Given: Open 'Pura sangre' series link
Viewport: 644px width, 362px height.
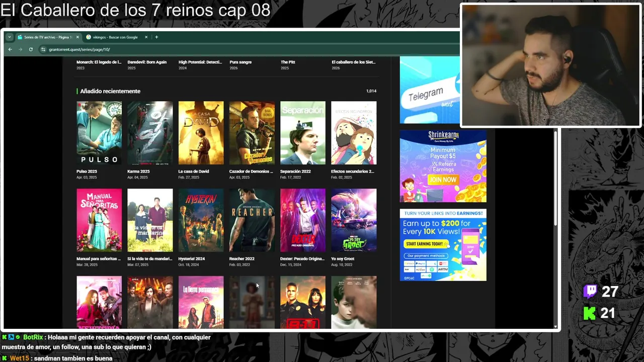Looking at the screenshot, I should point(240,62).
